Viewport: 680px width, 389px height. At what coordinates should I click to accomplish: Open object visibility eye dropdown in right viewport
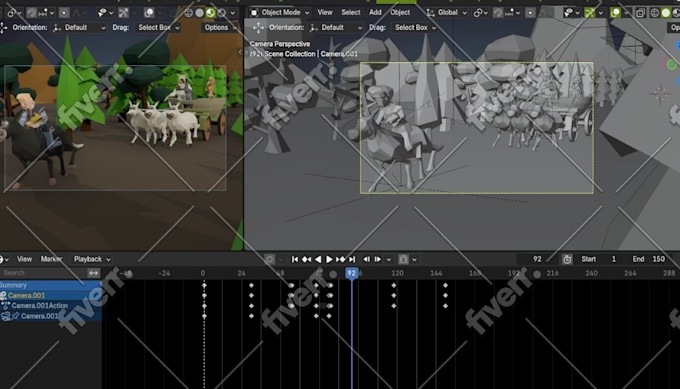tap(572, 13)
